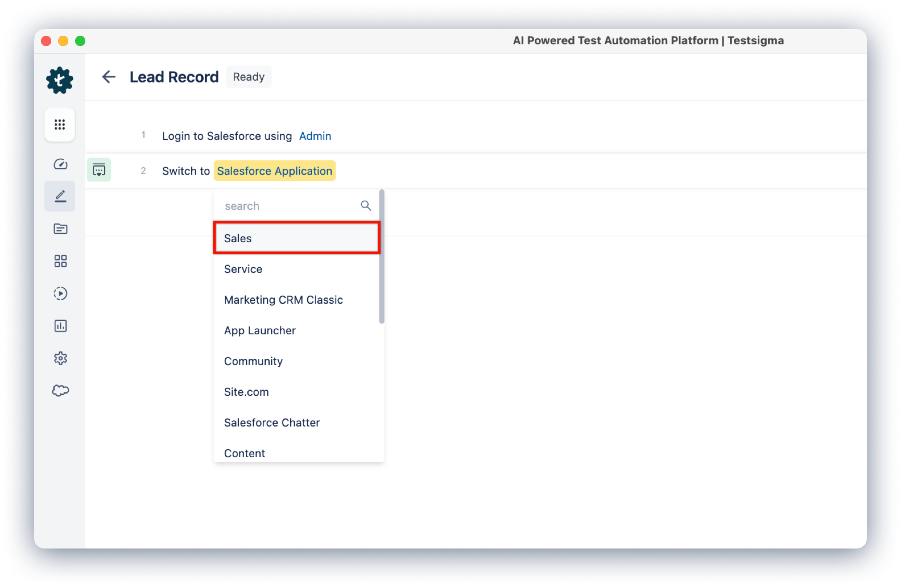Open the apps grid menu icon
Viewport: 901px width, 588px height.
[60, 125]
